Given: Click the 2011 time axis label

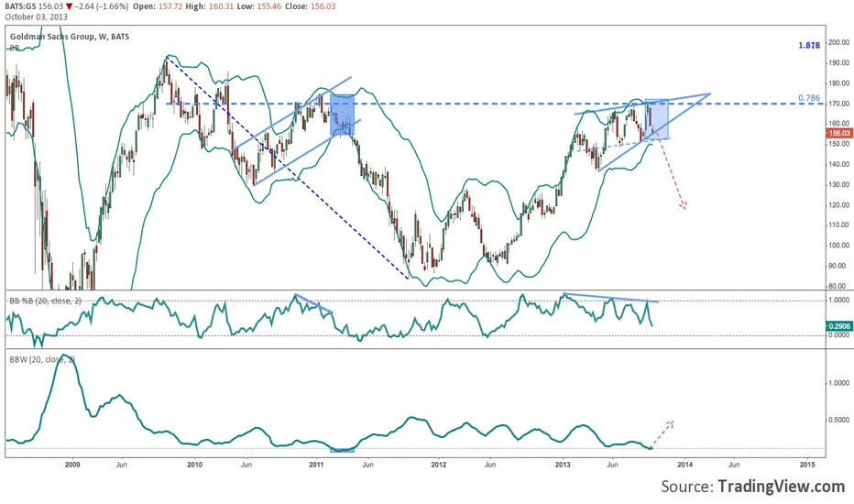Looking at the screenshot, I should click(316, 465).
